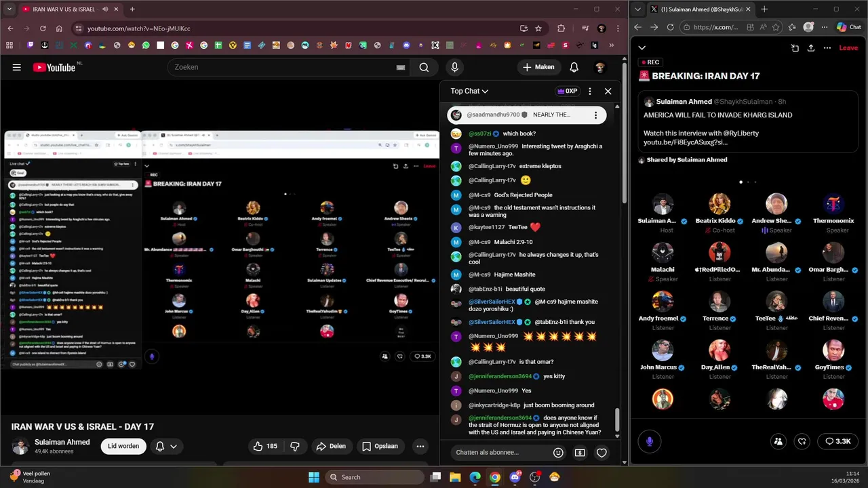Collapse the X Space with the chevron
868x488 pixels.
click(642, 48)
